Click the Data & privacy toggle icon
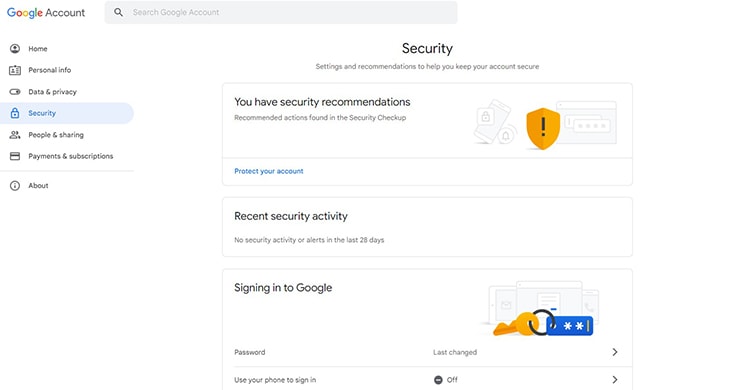Screen dimensions: 750x390 pos(15,91)
